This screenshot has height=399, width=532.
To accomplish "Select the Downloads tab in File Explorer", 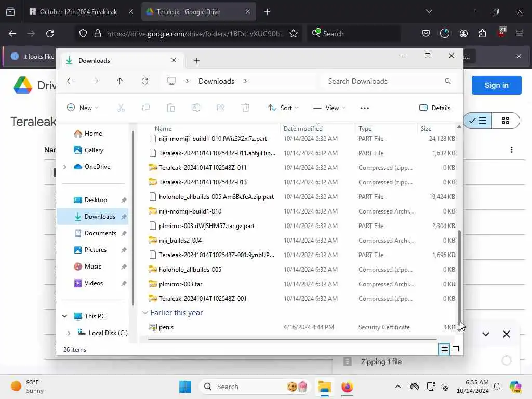I will tap(122, 61).
